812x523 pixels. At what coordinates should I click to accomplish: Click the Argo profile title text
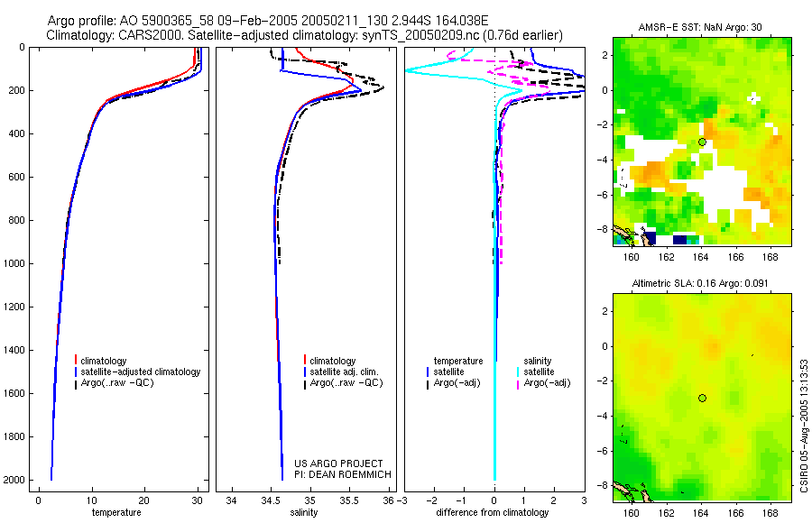point(268,21)
